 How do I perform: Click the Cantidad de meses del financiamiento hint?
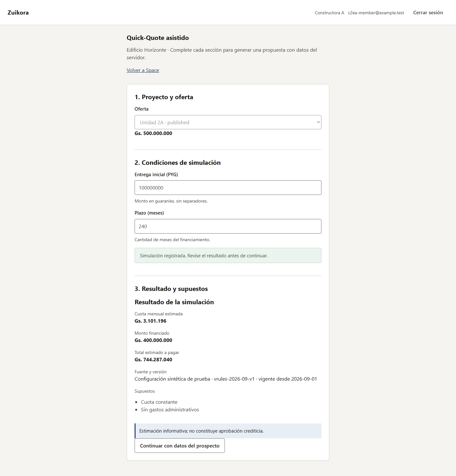point(172,240)
